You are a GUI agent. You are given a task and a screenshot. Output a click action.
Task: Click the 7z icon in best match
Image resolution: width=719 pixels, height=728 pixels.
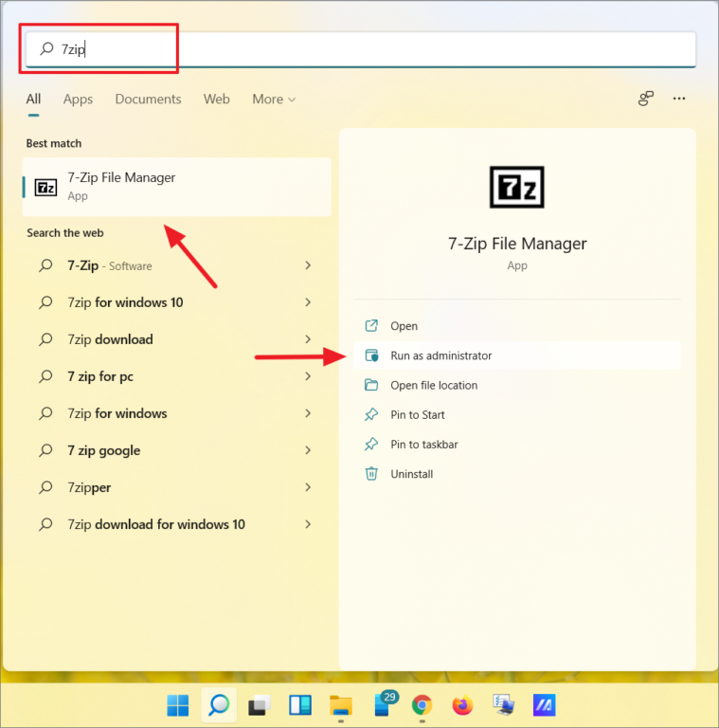(x=45, y=188)
